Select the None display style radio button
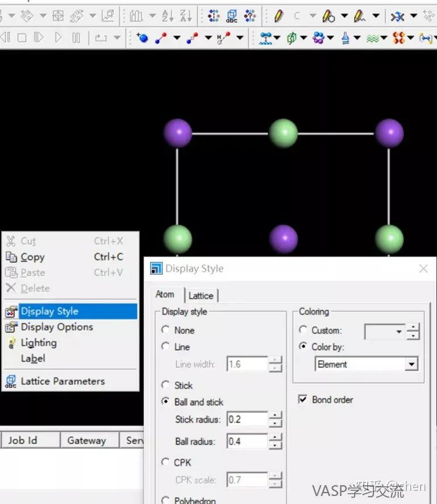This screenshot has height=504, width=437. tap(165, 329)
